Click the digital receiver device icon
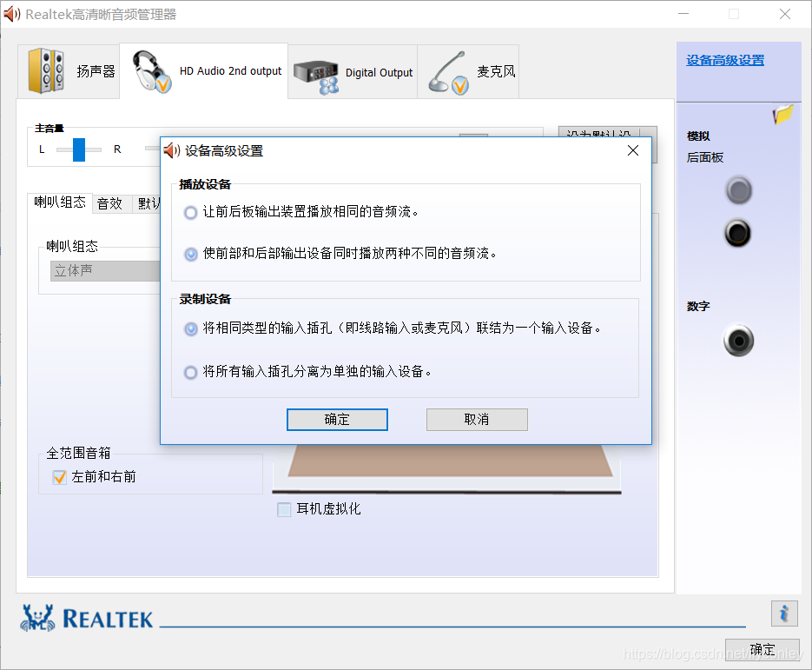Screen dimensions: 812x670 [316, 76]
